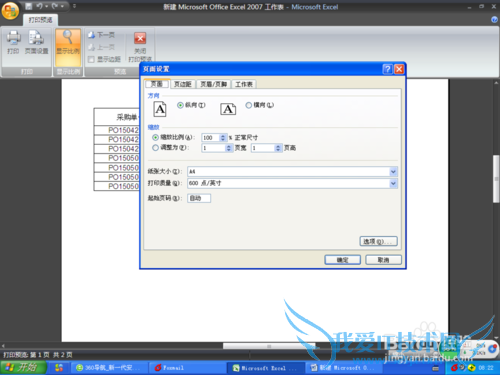The width and height of the screenshot is (500, 375).
Task: Select the Adjust to scaling radio option
Action: coord(155,137)
